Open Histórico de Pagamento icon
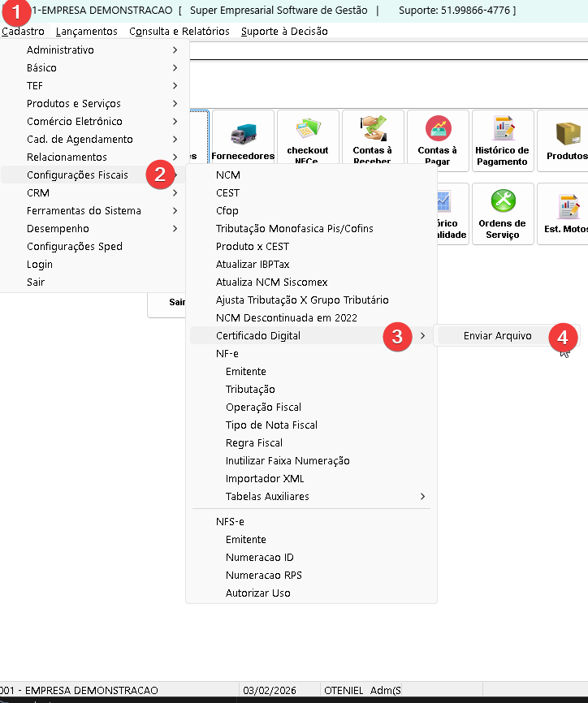Screen dimensions: 588x703 point(502,140)
